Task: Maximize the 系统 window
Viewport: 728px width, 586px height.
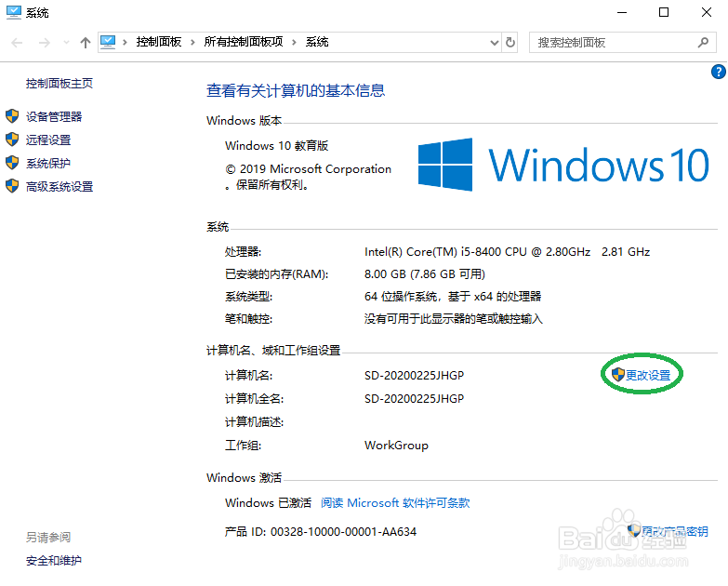Action: (x=664, y=12)
